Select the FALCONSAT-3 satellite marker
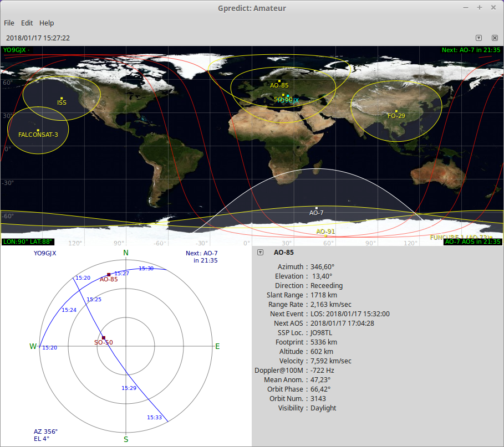 [x=37, y=129]
